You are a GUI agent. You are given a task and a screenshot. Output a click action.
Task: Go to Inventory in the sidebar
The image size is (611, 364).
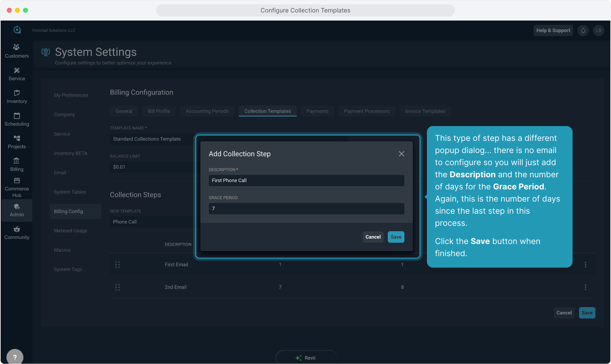pos(17,96)
